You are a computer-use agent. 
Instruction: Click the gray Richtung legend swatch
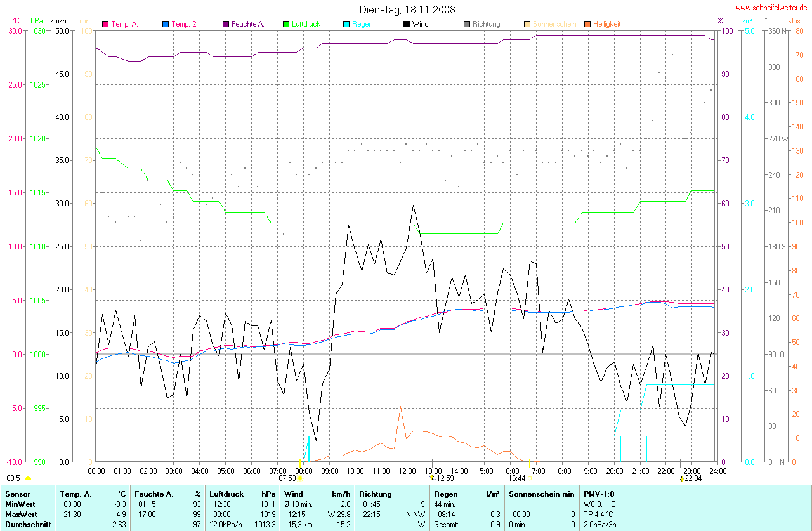point(467,24)
